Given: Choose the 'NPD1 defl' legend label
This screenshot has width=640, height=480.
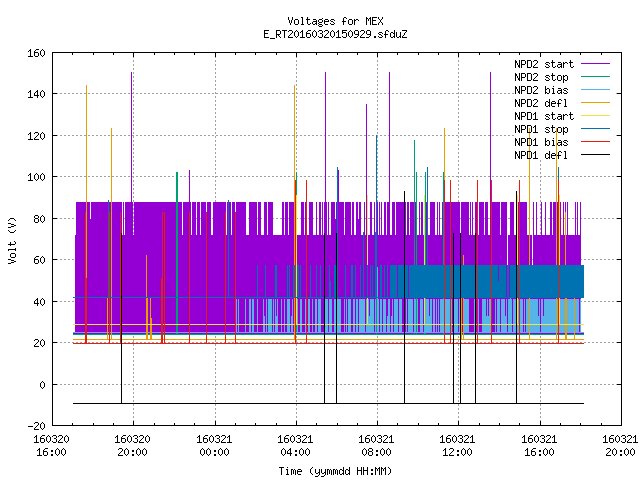Looking at the screenshot, I should click(541, 156).
